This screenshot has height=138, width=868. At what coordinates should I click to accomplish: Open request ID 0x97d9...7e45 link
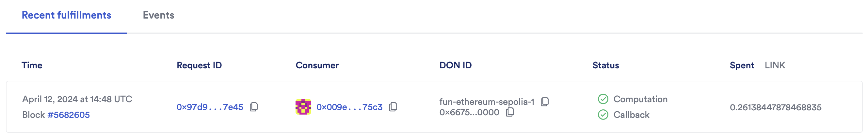(210, 107)
